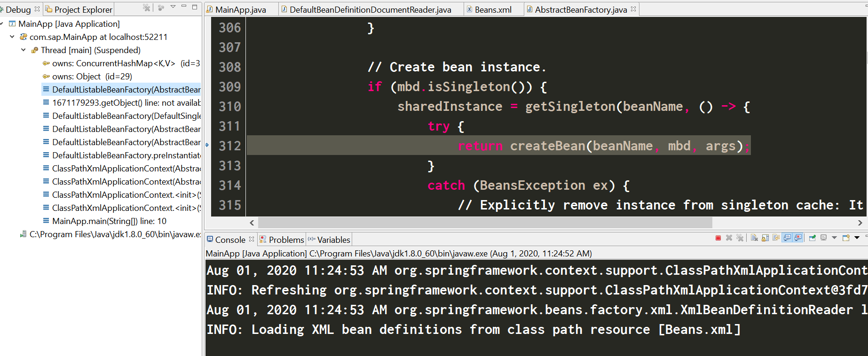This screenshot has height=356, width=868.
Task: Open the Open Console dropdown arrow
Action: [857, 238]
